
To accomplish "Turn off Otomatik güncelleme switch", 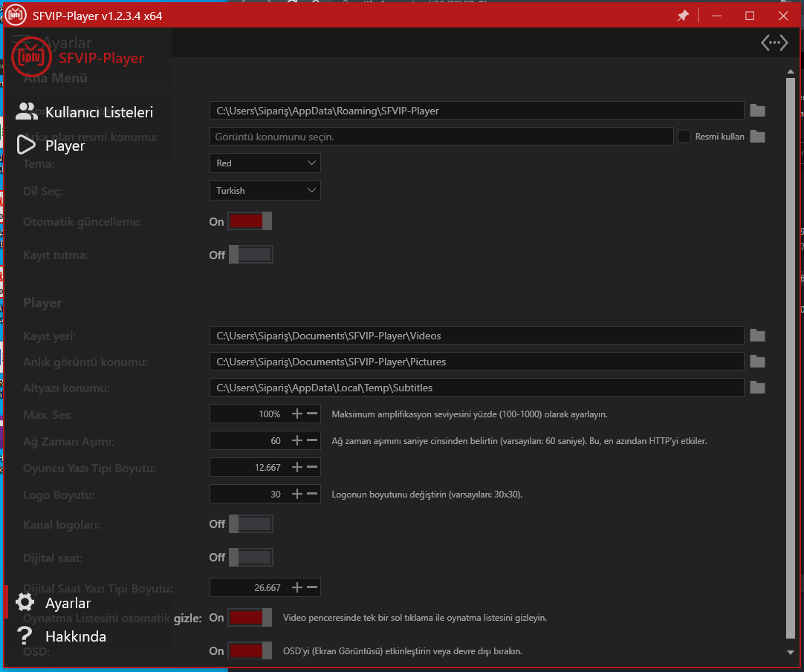I will pyautogui.click(x=250, y=221).
